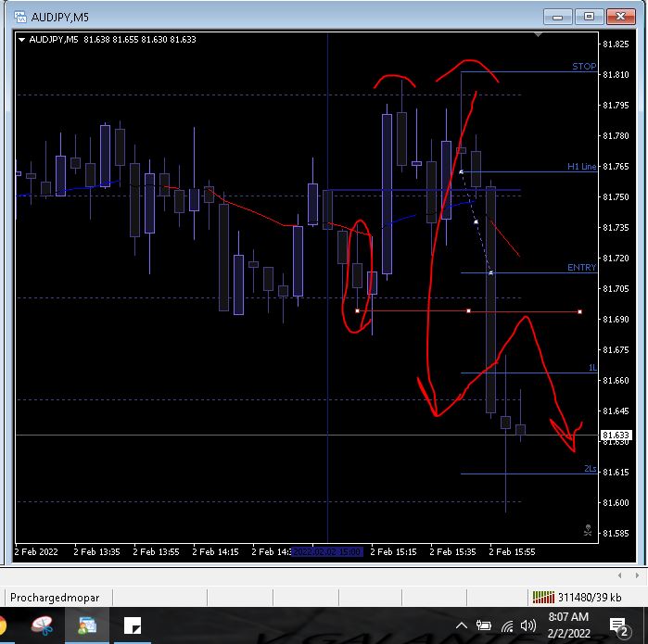Click the battery power tray icon

coord(484,625)
